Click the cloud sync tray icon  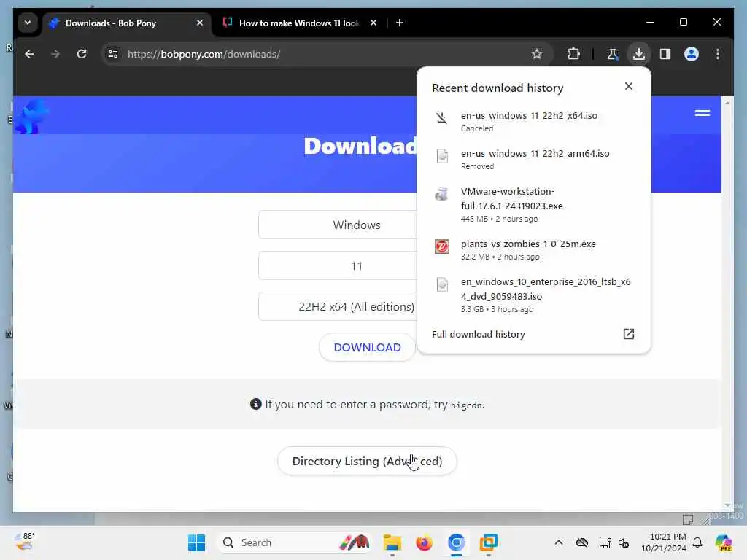tap(582, 542)
